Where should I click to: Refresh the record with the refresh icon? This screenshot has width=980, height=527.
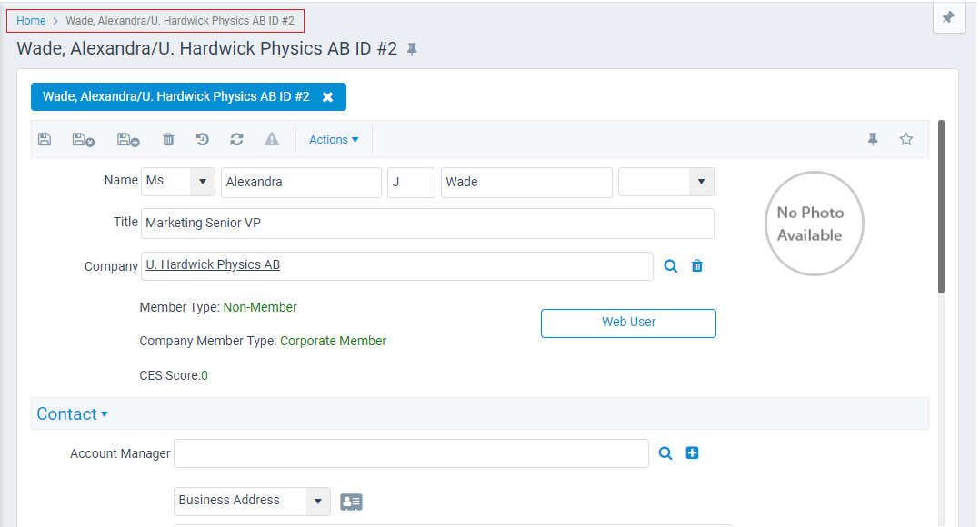click(x=236, y=139)
